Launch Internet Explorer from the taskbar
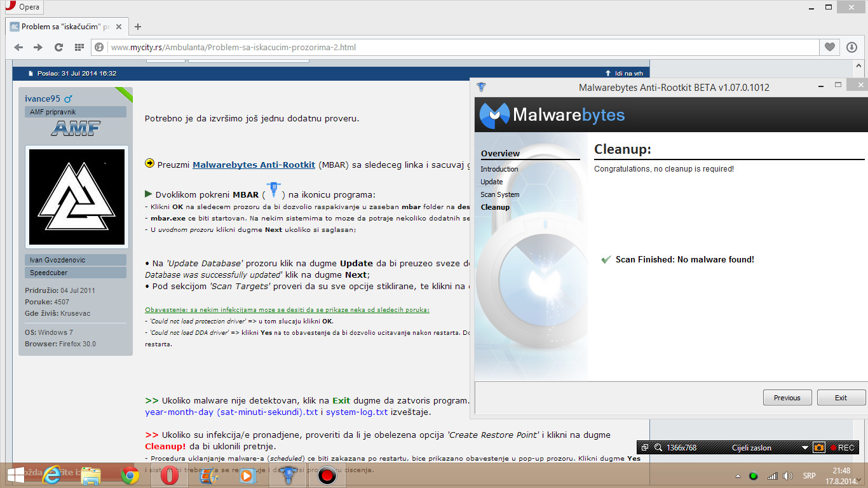The height and width of the screenshot is (488, 868). click(x=52, y=475)
